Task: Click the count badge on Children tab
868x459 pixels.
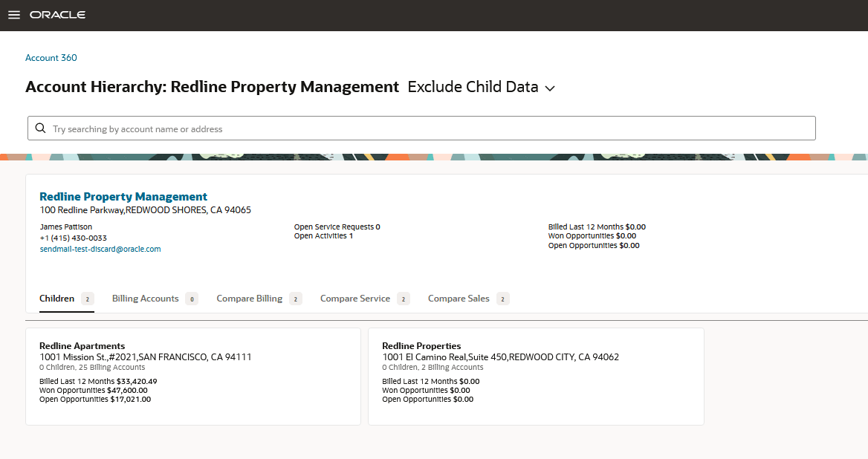Action: point(87,298)
